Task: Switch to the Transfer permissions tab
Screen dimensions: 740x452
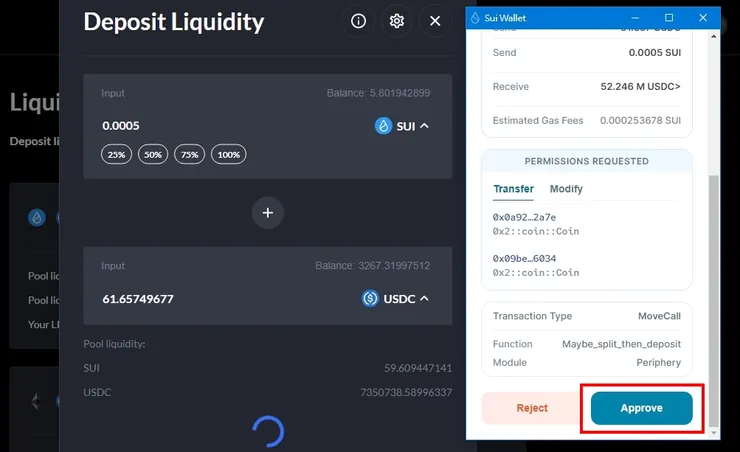Action: tap(513, 189)
